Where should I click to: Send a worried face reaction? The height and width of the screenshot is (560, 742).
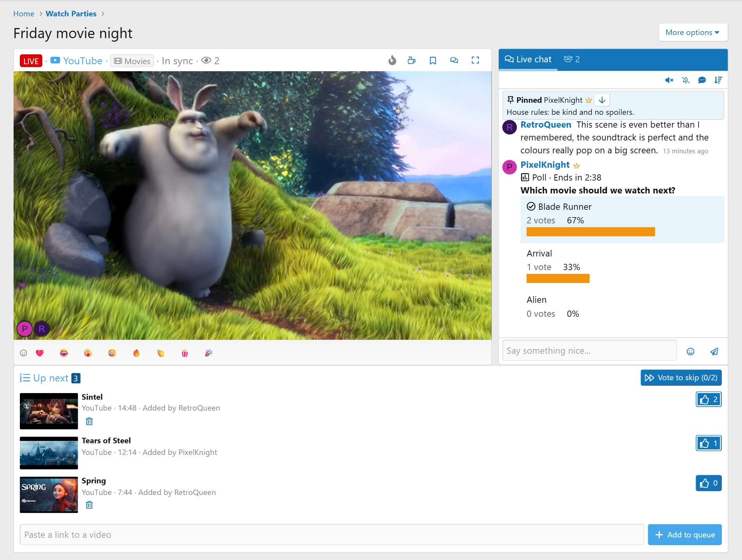(112, 353)
